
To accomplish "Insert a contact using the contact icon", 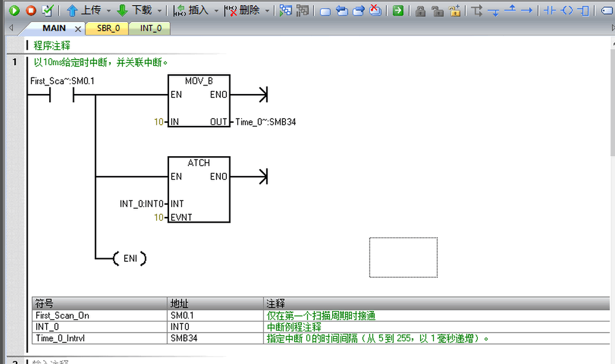I will click(x=550, y=10).
